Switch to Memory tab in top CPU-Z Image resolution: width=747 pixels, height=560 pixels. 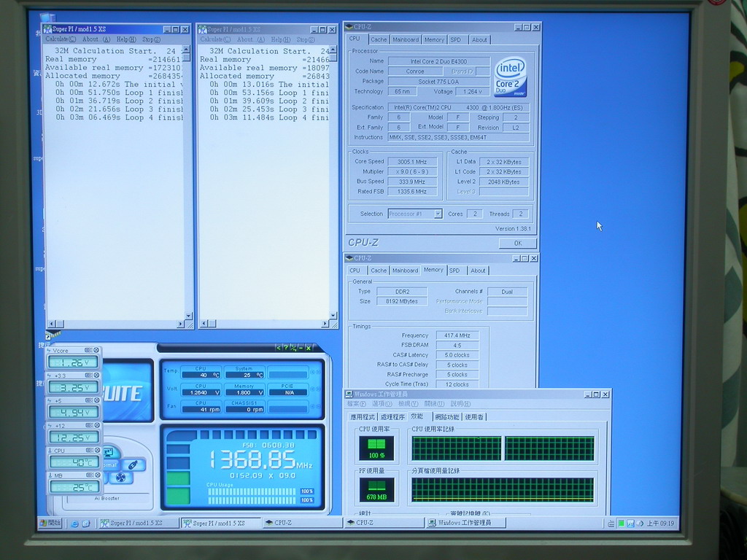point(434,40)
